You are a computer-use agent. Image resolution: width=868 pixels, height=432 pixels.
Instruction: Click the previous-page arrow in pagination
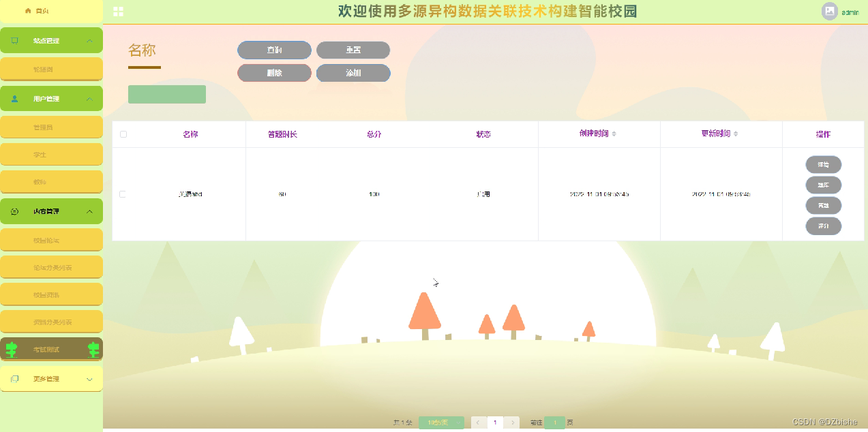478,422
